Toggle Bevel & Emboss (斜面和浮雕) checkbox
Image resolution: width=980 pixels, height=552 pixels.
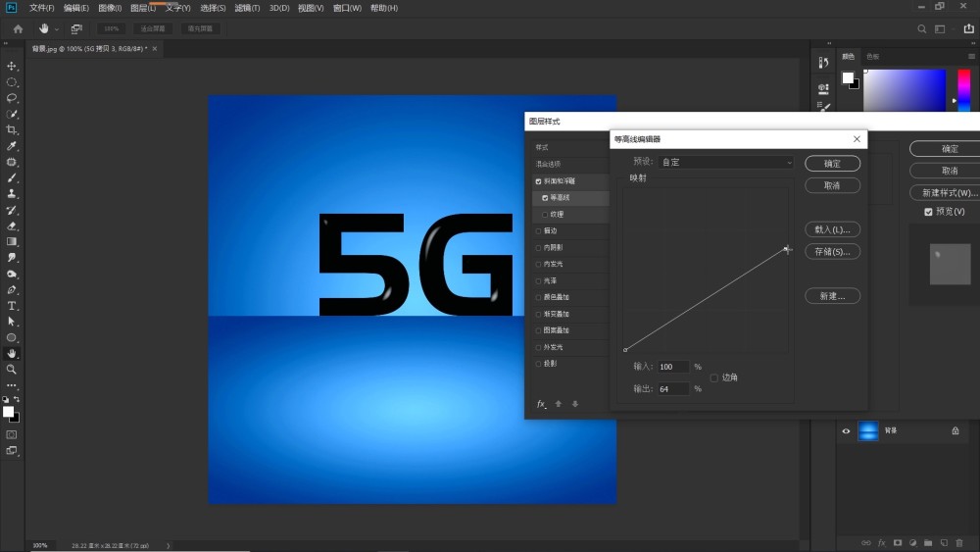(538, 181)
